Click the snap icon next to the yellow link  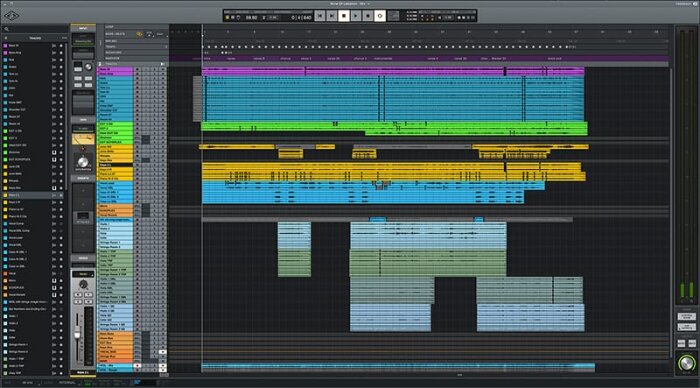tap(150, 34)
